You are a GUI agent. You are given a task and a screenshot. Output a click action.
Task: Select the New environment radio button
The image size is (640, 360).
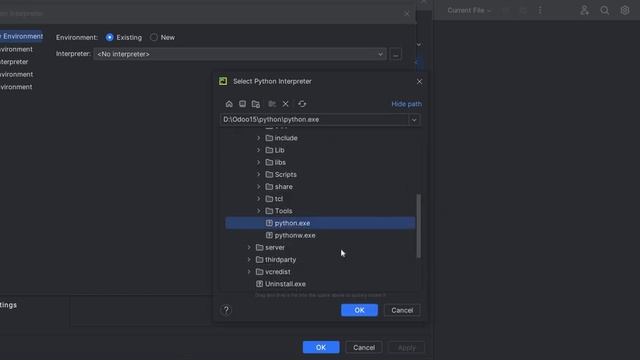(x=153, y=38)
